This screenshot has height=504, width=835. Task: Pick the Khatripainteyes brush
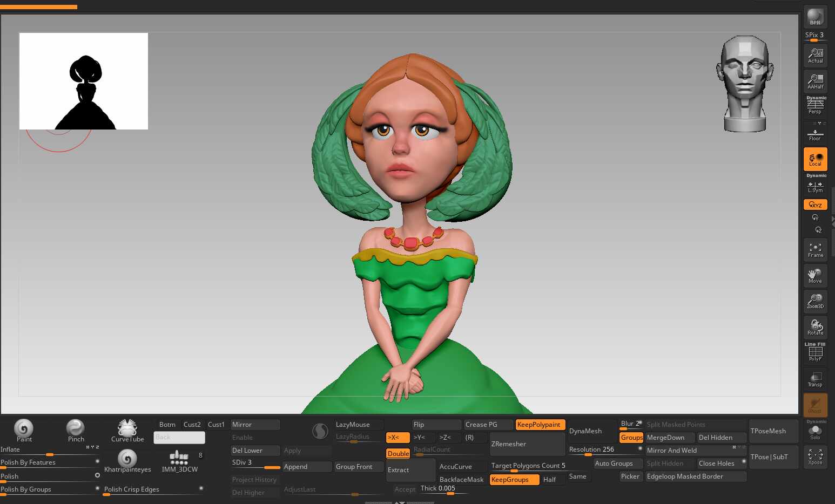tap(127, 460)
